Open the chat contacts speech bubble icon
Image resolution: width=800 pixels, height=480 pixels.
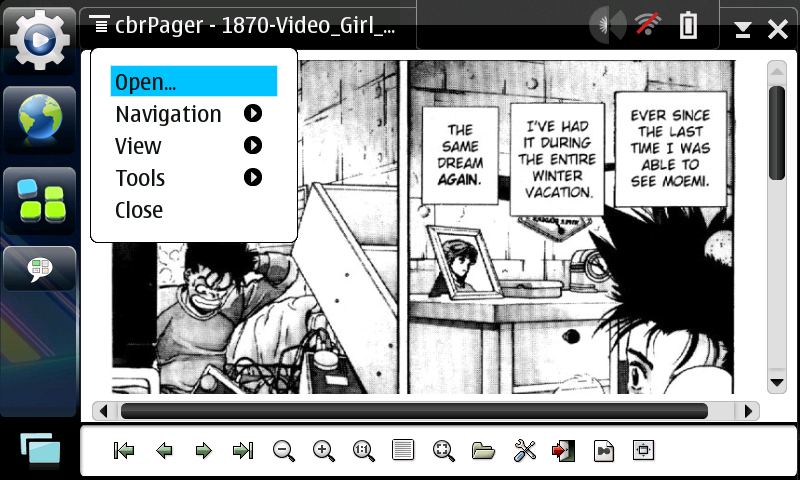[40, 268]
